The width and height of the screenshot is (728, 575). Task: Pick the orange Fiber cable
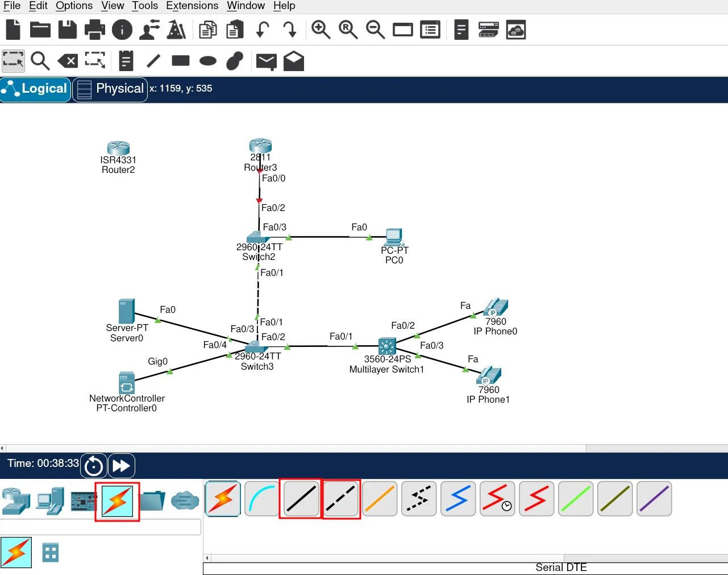pyautogui.click(x=380, y=499)
